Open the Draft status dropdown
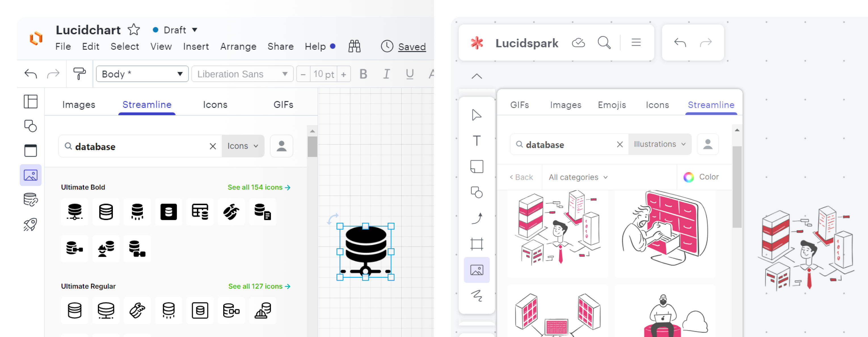Screen dimensions: 868x337 tap(175, 30)
